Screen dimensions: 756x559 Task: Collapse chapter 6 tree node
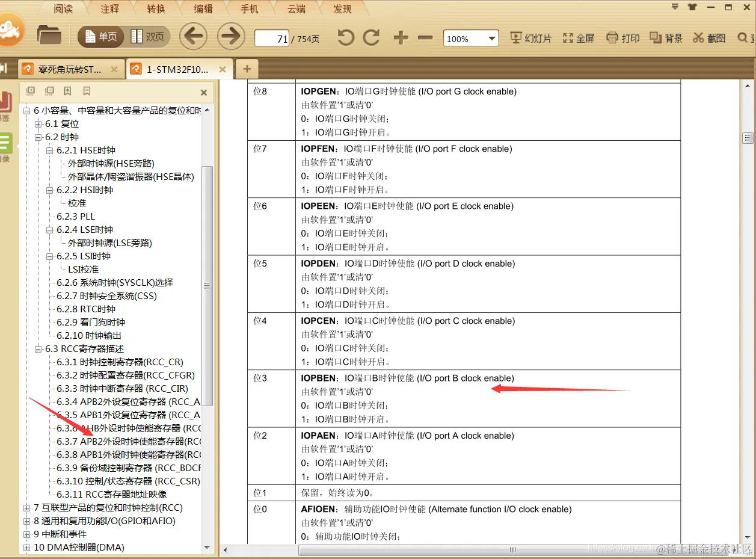tap(26, 111)
